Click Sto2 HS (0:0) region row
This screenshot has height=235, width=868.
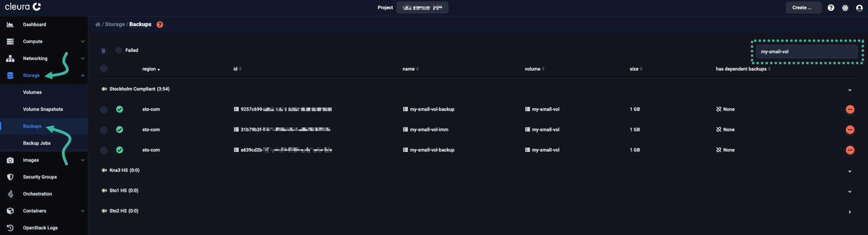477,211
